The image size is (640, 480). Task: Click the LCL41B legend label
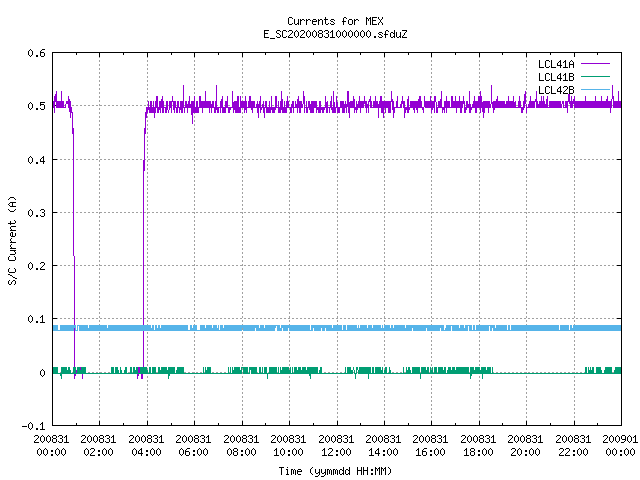coord(556,77)
